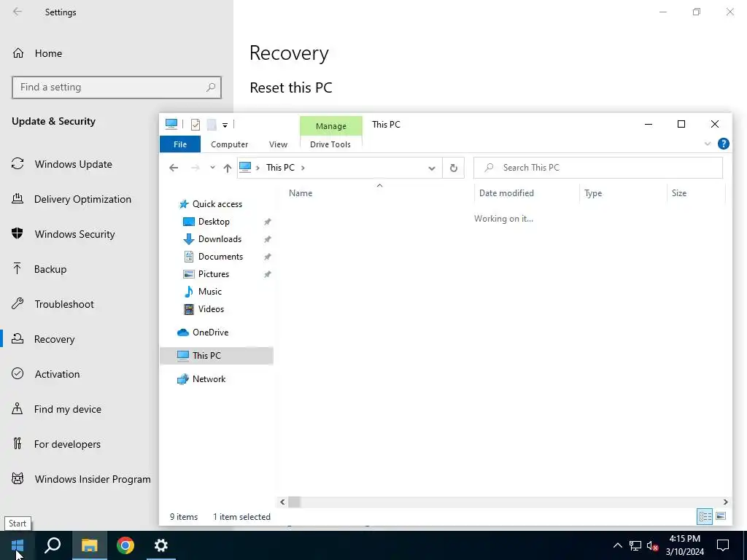Click the pin icon next to Desktop
747x560 pixels.
(x=268, y=222)
